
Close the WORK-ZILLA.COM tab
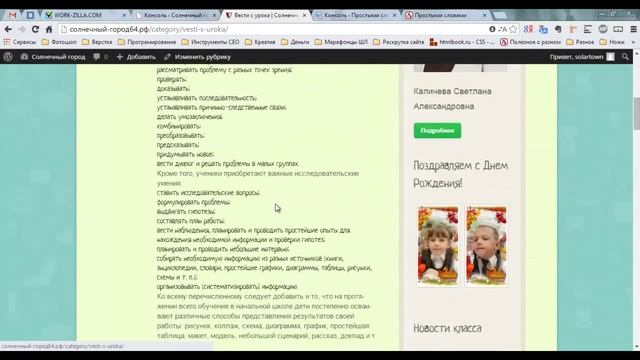point(124,15)
